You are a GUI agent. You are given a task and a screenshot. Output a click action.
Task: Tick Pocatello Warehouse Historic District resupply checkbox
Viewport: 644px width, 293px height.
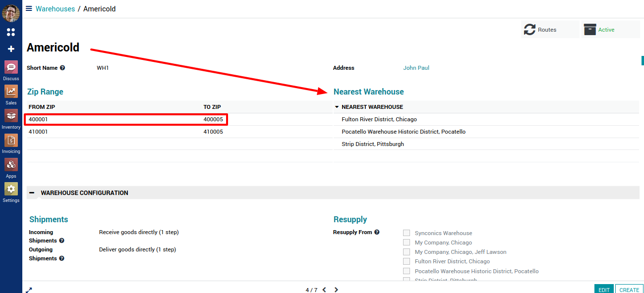407,271
